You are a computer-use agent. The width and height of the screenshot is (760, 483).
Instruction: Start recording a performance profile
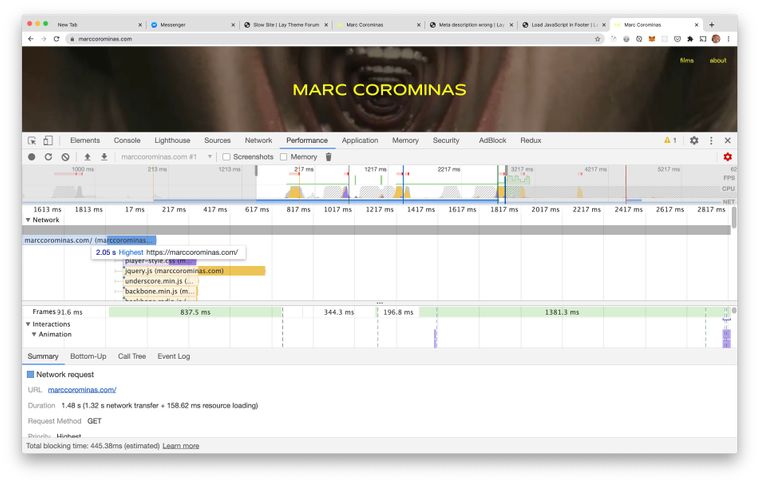(32, 157)
